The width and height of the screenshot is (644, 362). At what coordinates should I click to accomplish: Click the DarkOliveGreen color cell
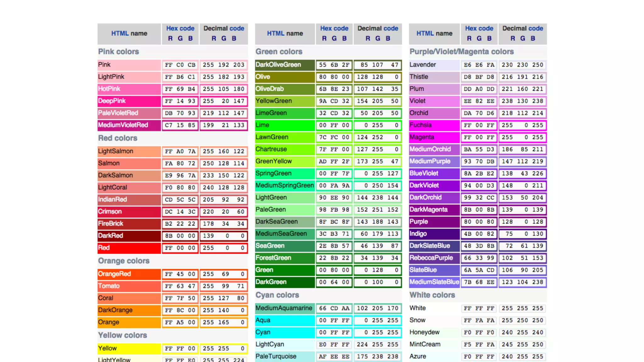click(285, 65)
